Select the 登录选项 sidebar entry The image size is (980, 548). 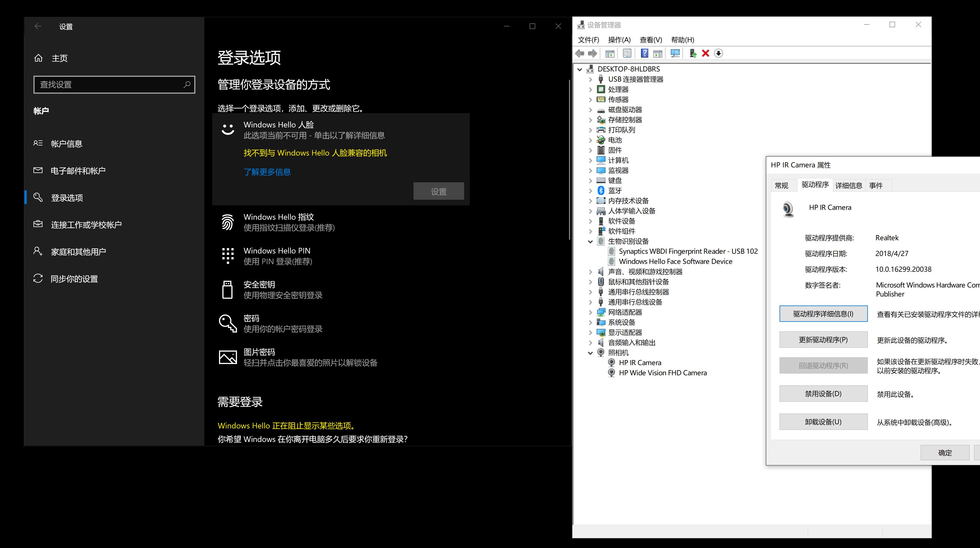[114, 197]
